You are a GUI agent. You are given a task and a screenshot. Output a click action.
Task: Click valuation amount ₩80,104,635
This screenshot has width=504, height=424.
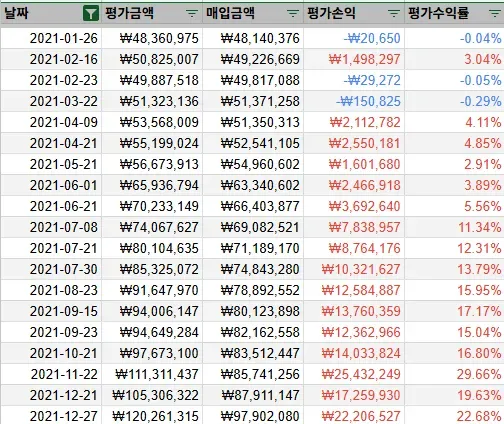pyautogui.click(x=159, y=248)
